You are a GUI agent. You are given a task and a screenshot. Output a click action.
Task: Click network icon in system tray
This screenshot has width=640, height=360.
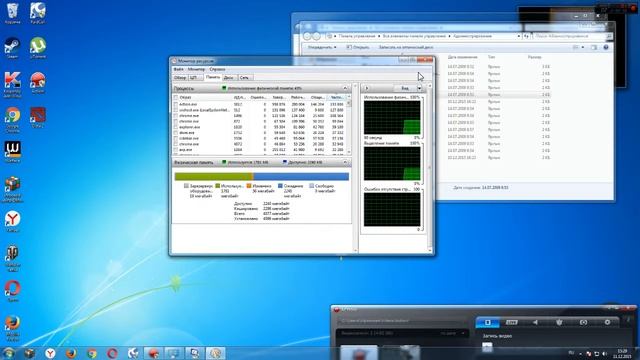click(596, 354)
